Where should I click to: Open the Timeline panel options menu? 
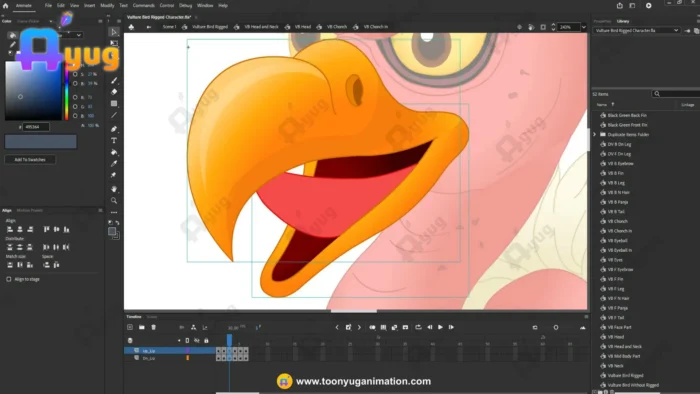pyautogui.click(x=586, y=317)
